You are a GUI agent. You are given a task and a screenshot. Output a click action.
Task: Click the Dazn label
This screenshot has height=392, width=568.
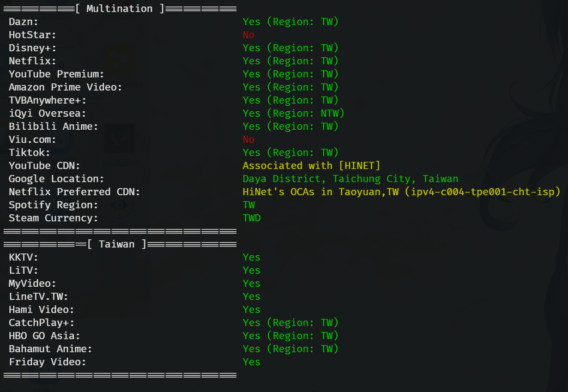coord(23,22)
